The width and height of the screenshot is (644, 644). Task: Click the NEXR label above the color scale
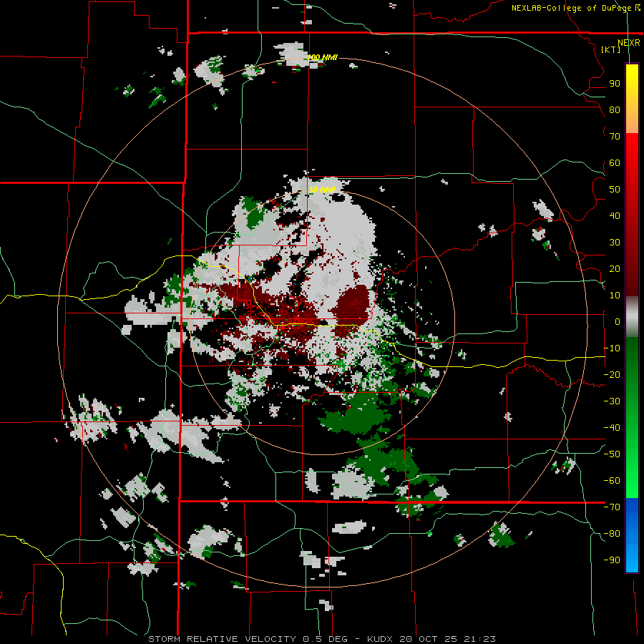629,43
